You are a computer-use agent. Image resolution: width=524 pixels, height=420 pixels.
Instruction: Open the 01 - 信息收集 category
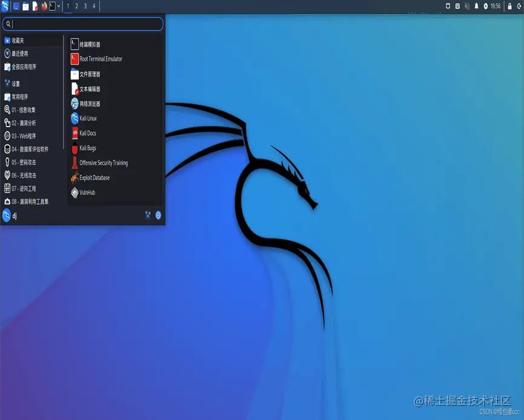coord(33,110)
